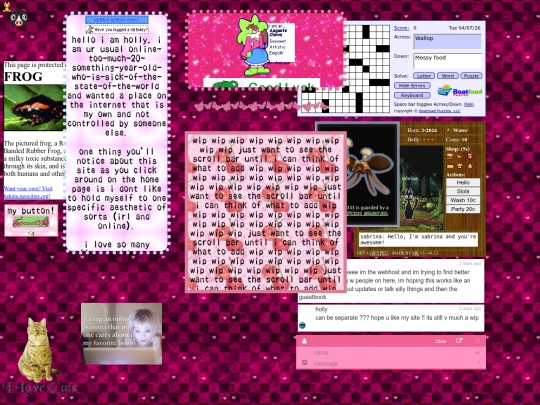Screen dimensions: 540x405
Task: Click the rubber frog photo
Action: click(34, 107)
